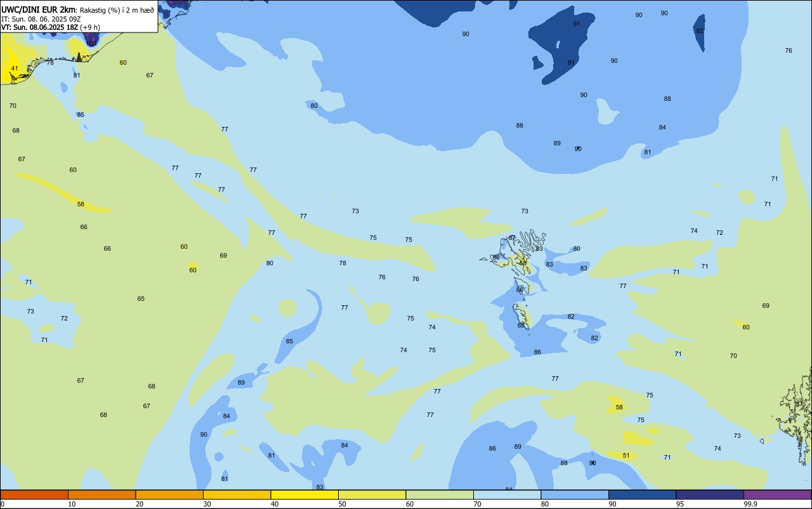Click the 'UWC/DINI EUR 2km' model title
812x509 pixels.
(x=39, y=10)
